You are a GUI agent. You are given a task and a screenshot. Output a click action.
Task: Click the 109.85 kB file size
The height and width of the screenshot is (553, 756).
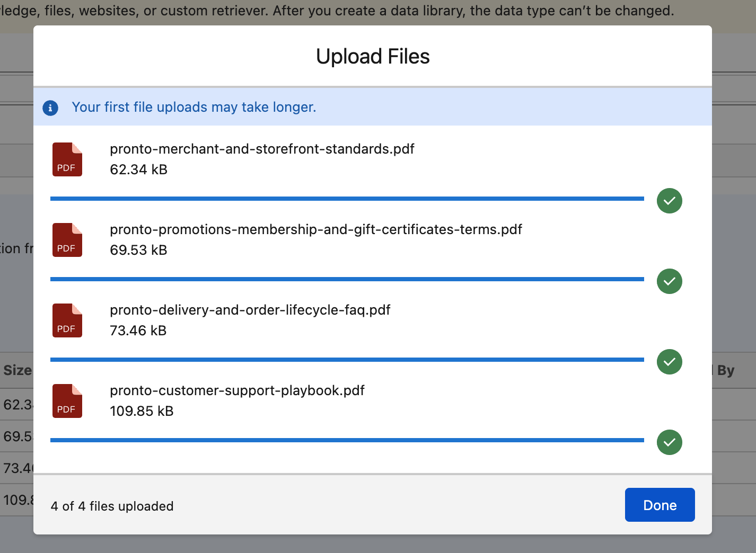point(142,411)
